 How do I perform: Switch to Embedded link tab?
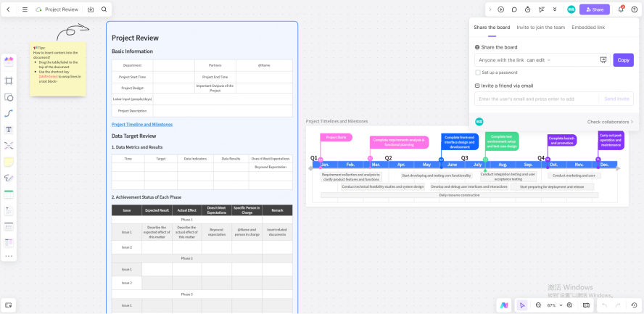coord(588,28)
